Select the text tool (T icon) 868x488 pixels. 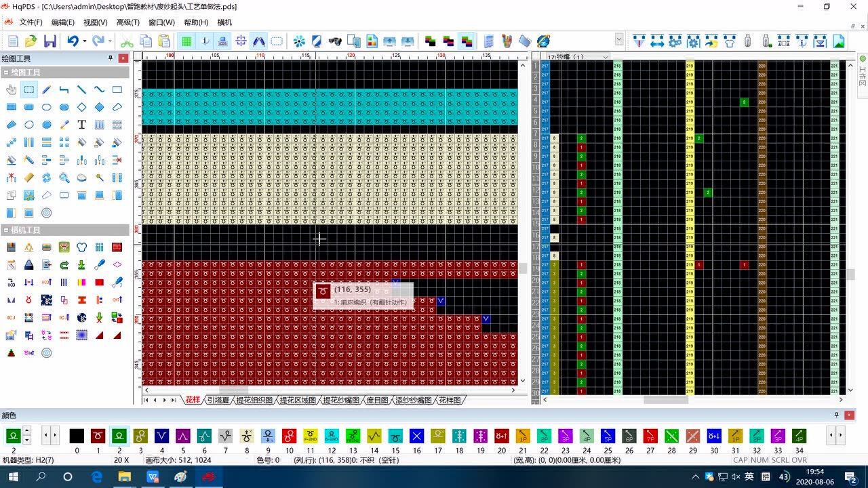pos(81,125)
